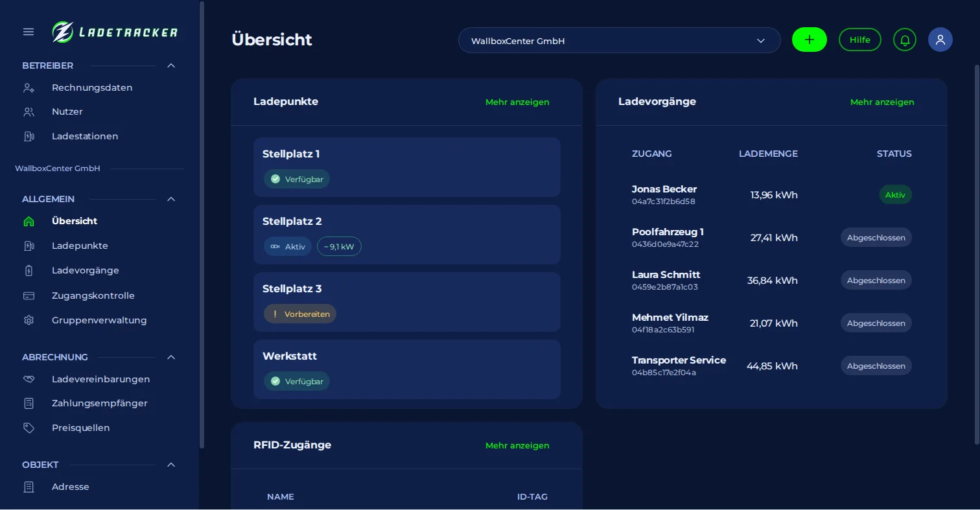The image size is (980, 510).
Task: Collapse the Betreiber section
Action: (x=171, y=65)
